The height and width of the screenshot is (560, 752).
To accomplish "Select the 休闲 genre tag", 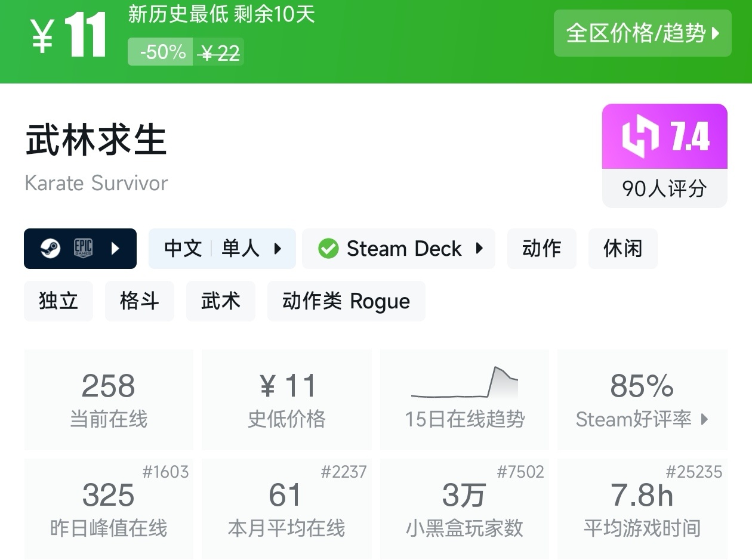I will tap(622, 249).
